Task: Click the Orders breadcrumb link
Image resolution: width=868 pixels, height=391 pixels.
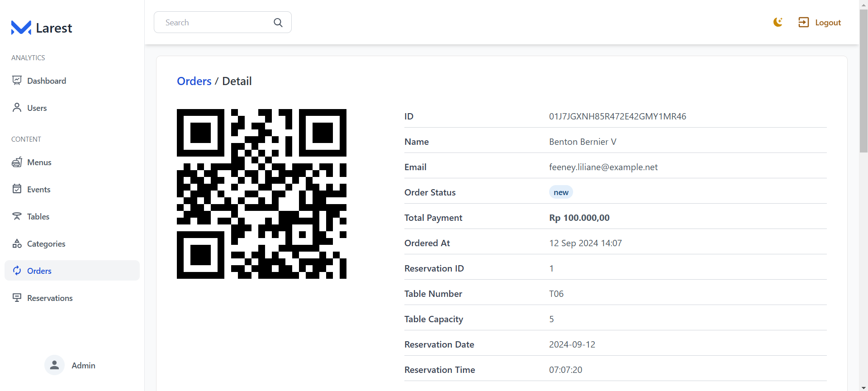Action: click(x=194, y=81)
